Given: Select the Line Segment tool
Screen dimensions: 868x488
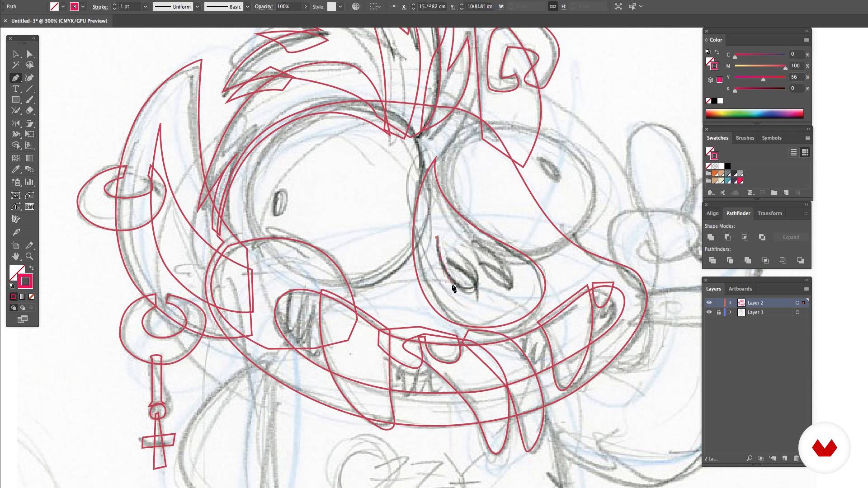Looking at the screenshot, I should (29, 89).
